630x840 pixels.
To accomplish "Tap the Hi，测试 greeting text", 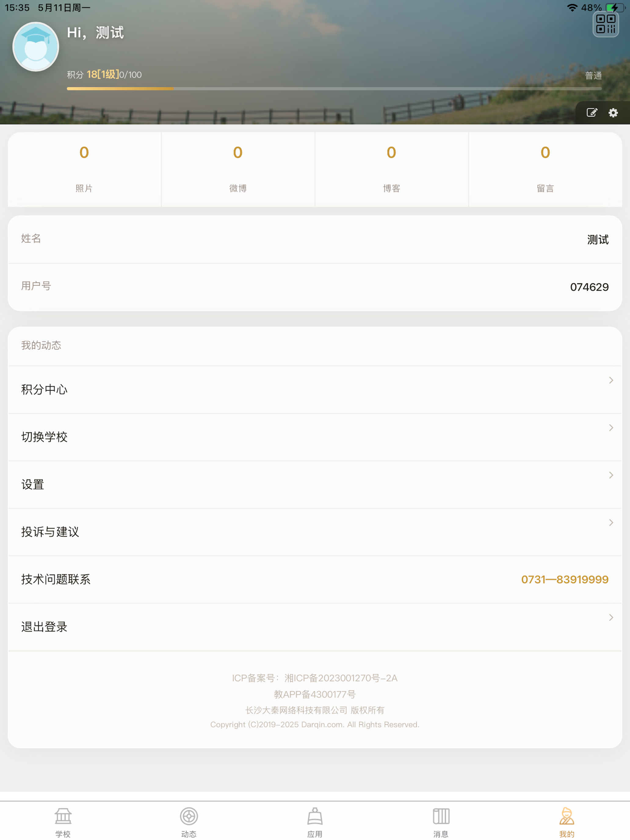I will point(95,33).
